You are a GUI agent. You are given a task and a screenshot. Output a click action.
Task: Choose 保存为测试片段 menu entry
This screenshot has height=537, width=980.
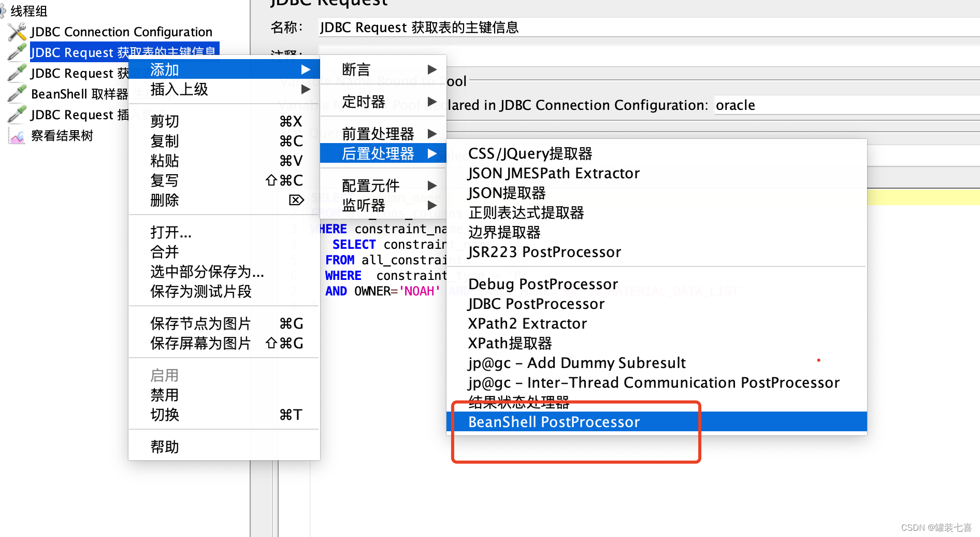pos(224,291)
